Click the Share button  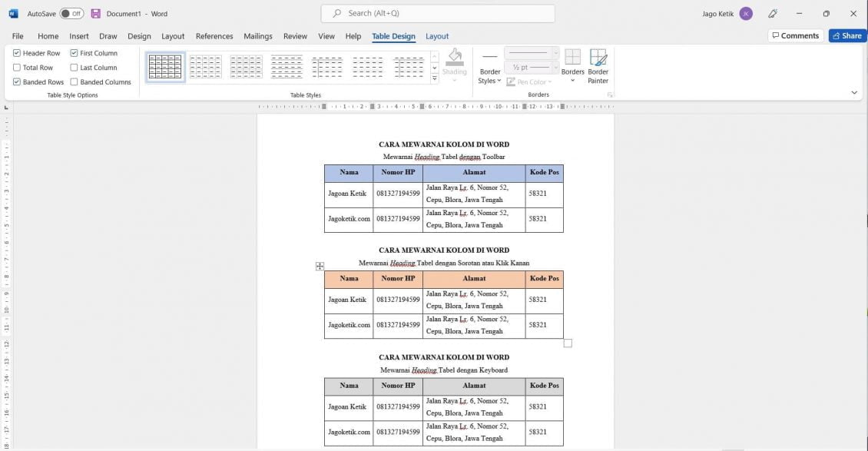[x=847, y=35]
